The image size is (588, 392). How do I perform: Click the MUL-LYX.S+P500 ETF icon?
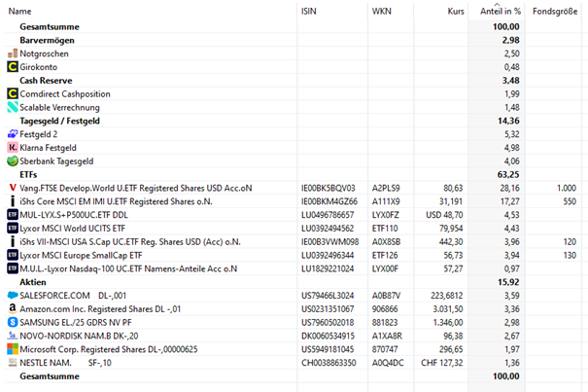13,215
